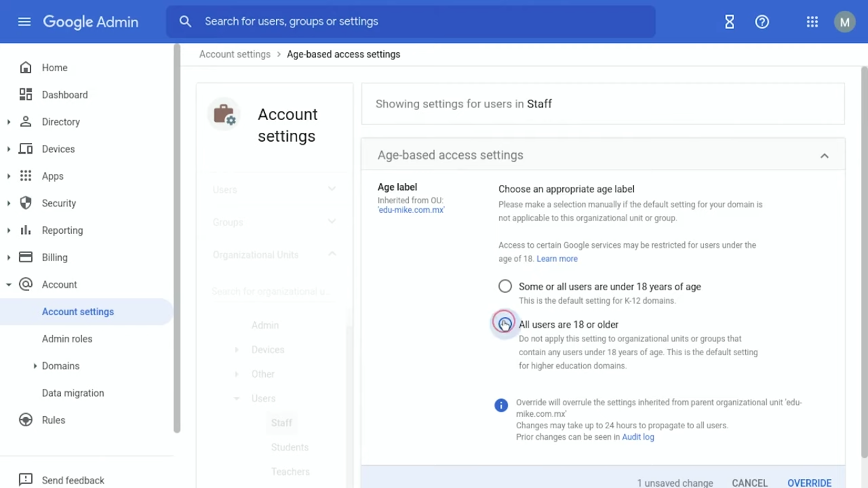Click the search magnifier icon
Viewport: 868px width, 488px height.
pyautogui.click(x=185, y=22)
